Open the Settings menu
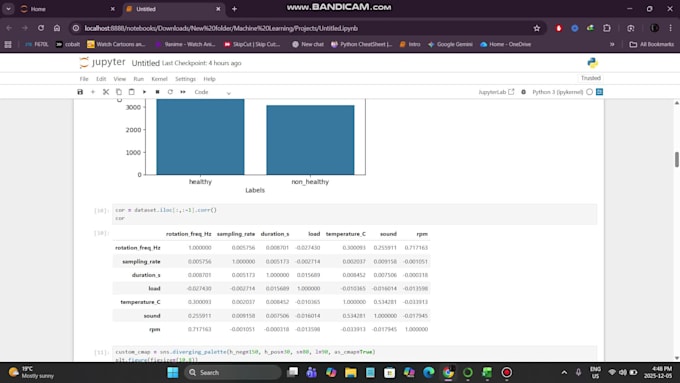Viewport: 680px width, 383px height. [185, 79]
